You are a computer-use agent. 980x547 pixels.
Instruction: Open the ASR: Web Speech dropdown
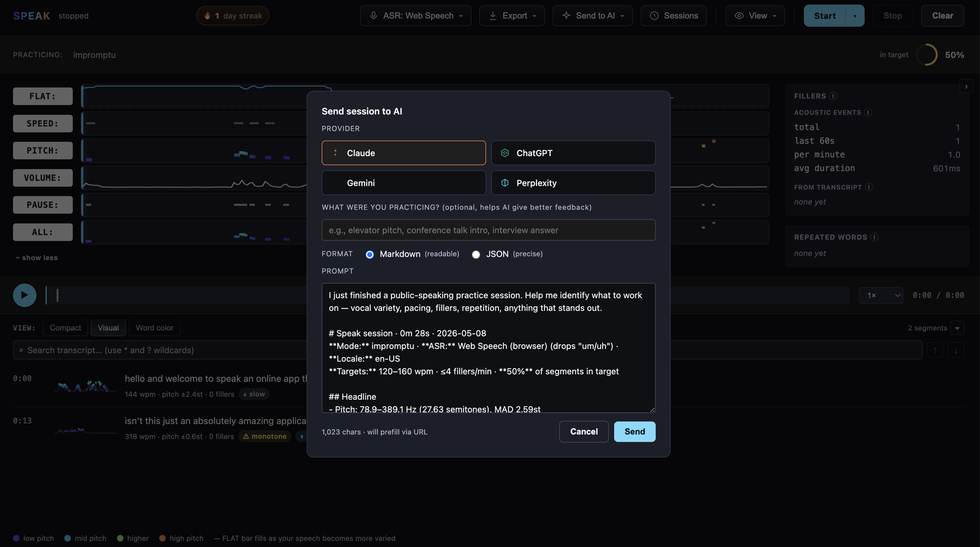pyautogui.click(x=416, y=16)
